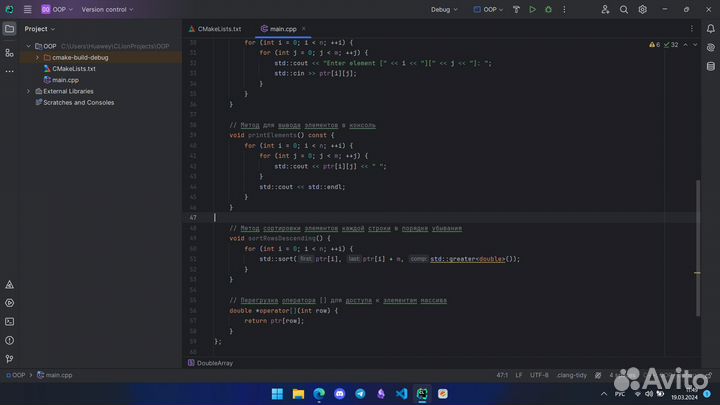Open the Windows Start button

pyautogui.click(x=277, y=394)
